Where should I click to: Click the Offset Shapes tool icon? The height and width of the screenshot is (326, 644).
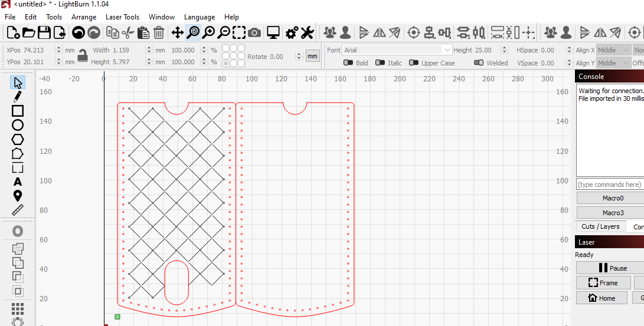(18, 232)
